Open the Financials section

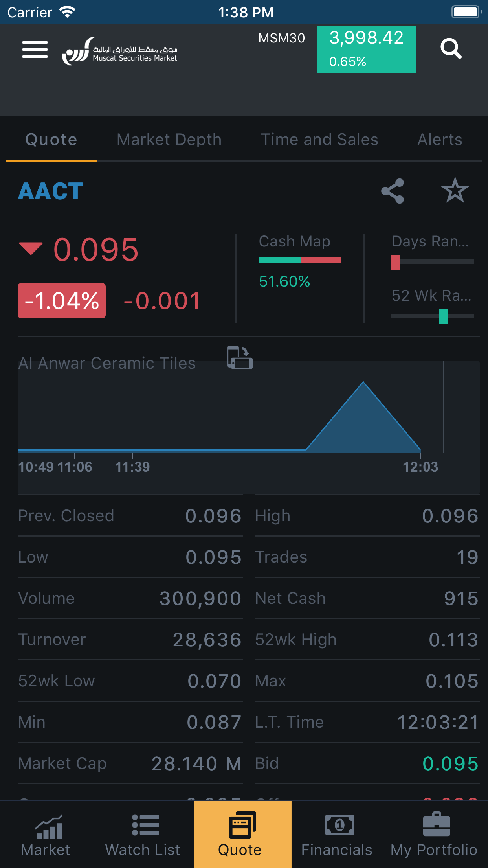(337, 834)
